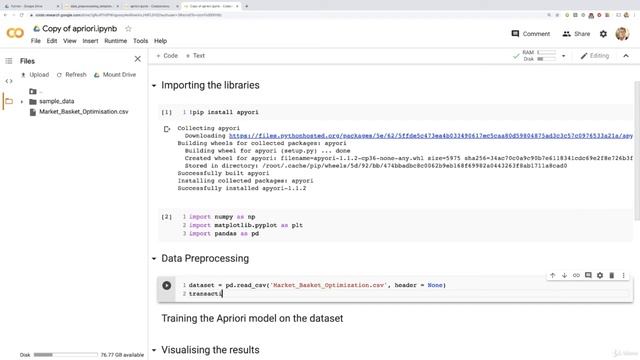Screen dimensions: 640x360
Task: Click into the pip install apyori cell
Action: (x=395, y=112)
